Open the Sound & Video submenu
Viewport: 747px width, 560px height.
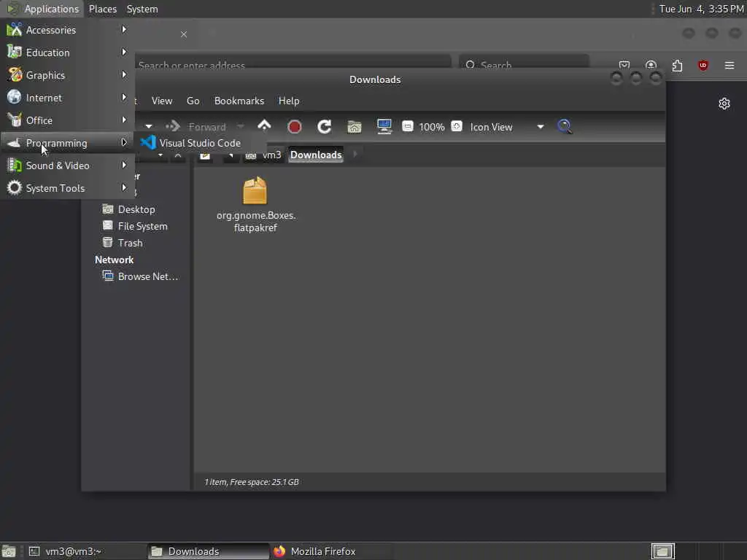click(x=67, y=166)
